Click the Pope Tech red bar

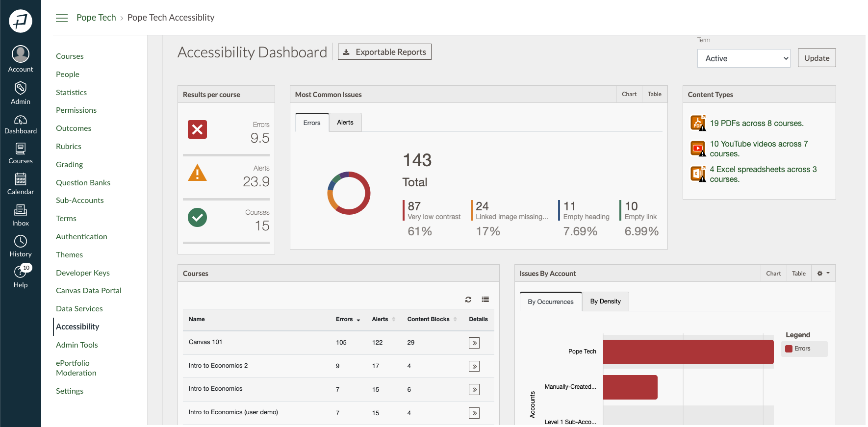[x=688, y=352]
